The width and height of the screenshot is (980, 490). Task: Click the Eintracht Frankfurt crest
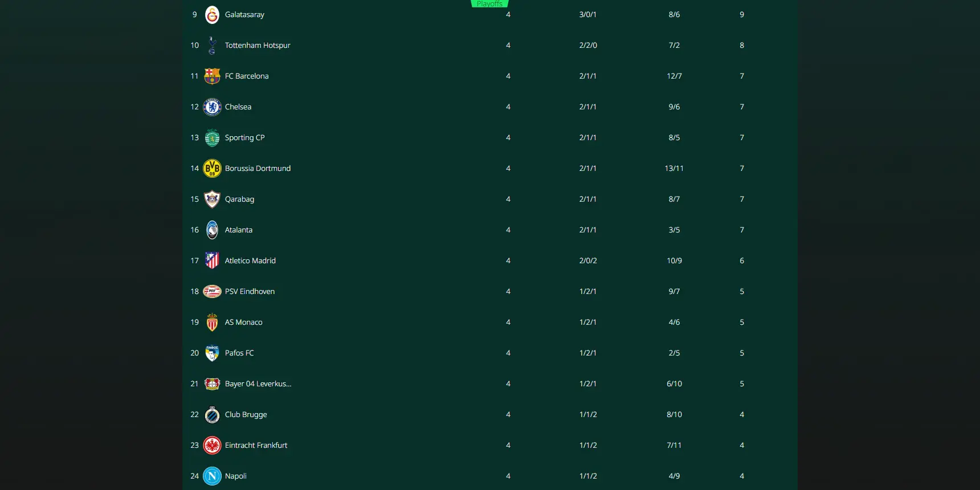(x=212, y=446)
